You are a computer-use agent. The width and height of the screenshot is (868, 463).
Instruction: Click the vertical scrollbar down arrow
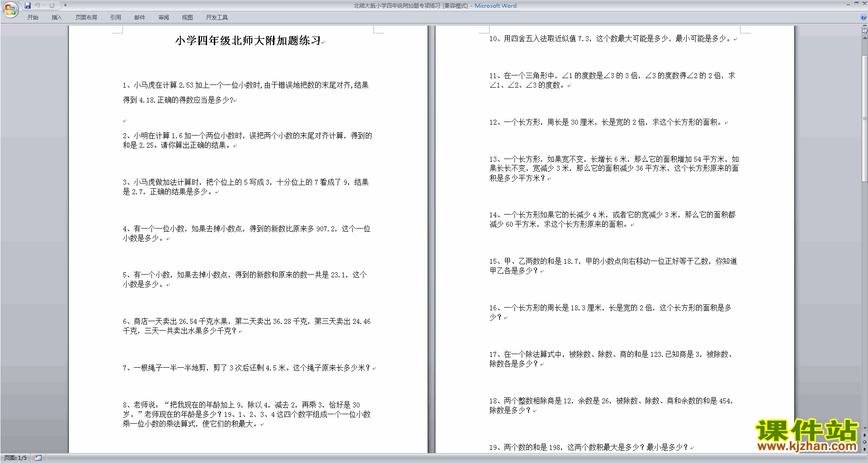864,428
